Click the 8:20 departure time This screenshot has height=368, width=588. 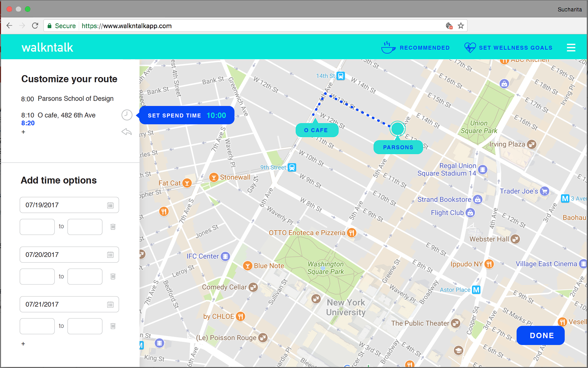click(28, 123)
